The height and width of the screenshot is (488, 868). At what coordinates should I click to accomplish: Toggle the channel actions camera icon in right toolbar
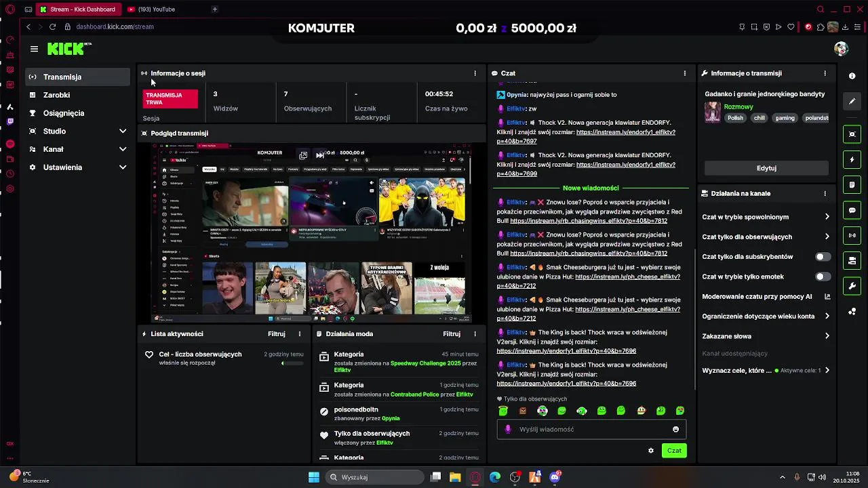click(x=852, y=261)
